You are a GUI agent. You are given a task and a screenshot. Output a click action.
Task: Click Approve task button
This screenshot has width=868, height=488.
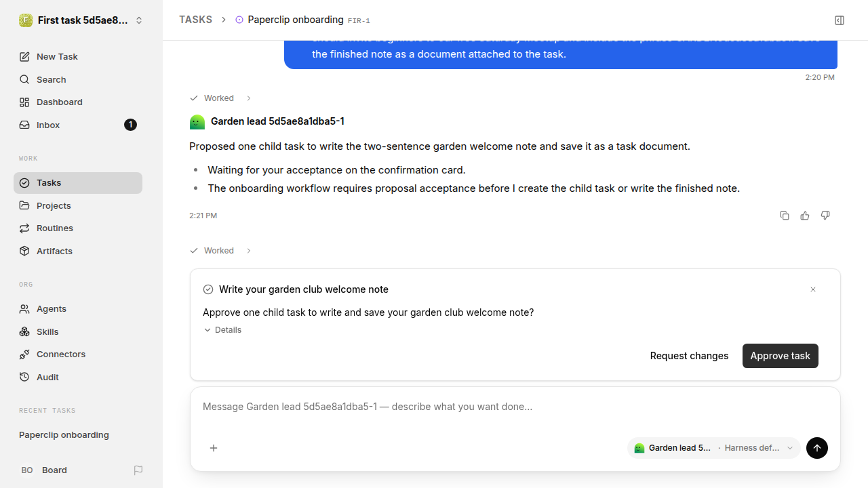[780, 356]
